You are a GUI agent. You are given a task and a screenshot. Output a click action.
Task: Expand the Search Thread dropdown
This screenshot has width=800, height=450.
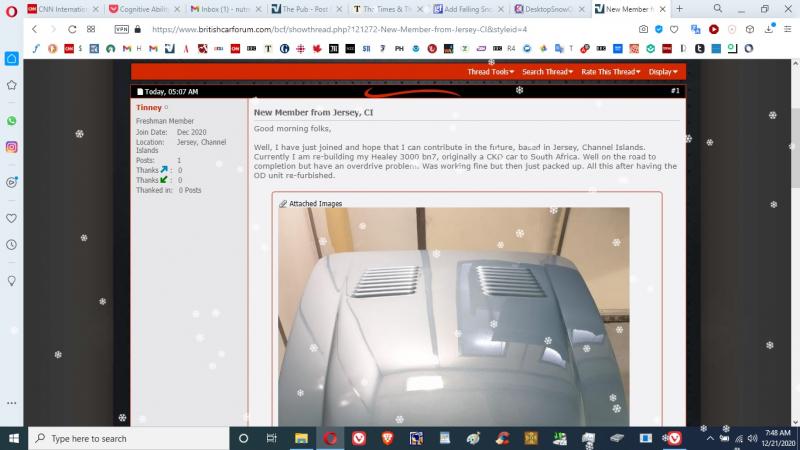(x=548, y=72)
